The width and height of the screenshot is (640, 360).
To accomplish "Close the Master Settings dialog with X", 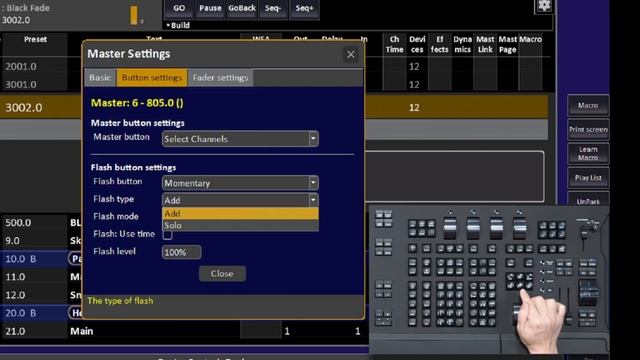I will point(351,54).
